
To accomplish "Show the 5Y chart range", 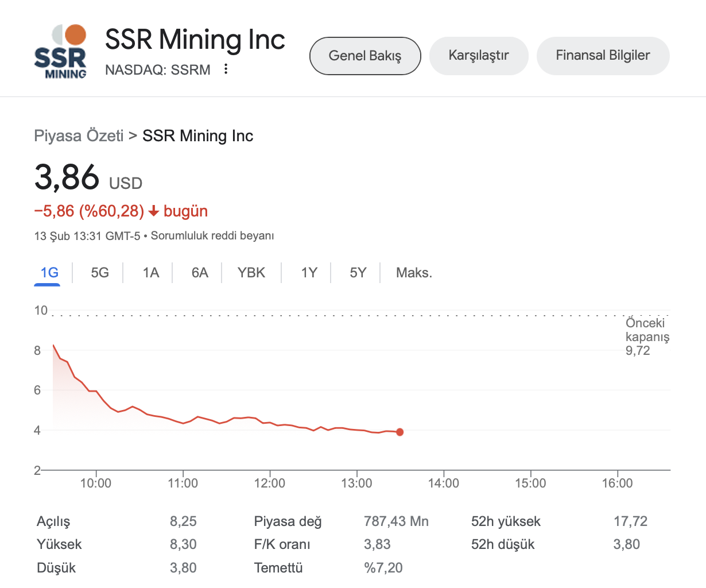I will pos(358,273).
